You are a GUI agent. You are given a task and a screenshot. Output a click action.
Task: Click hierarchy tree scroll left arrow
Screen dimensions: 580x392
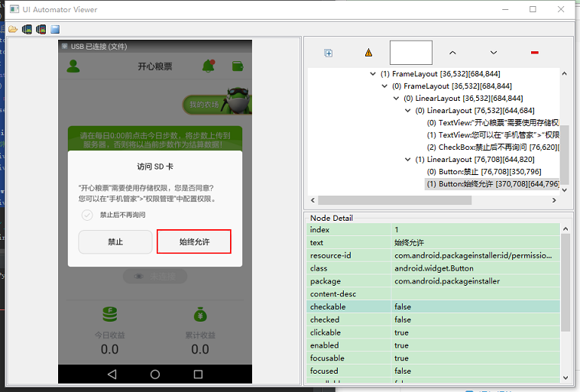point(313,200)
